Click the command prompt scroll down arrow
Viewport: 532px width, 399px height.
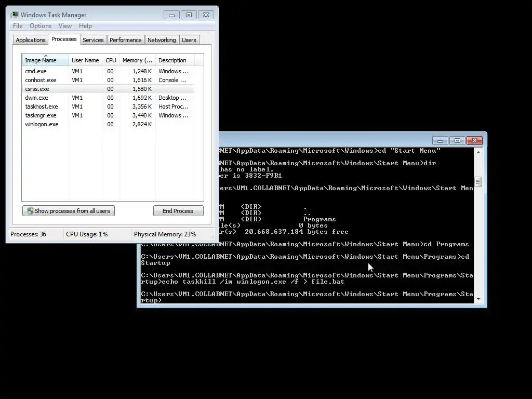(478, 299)
